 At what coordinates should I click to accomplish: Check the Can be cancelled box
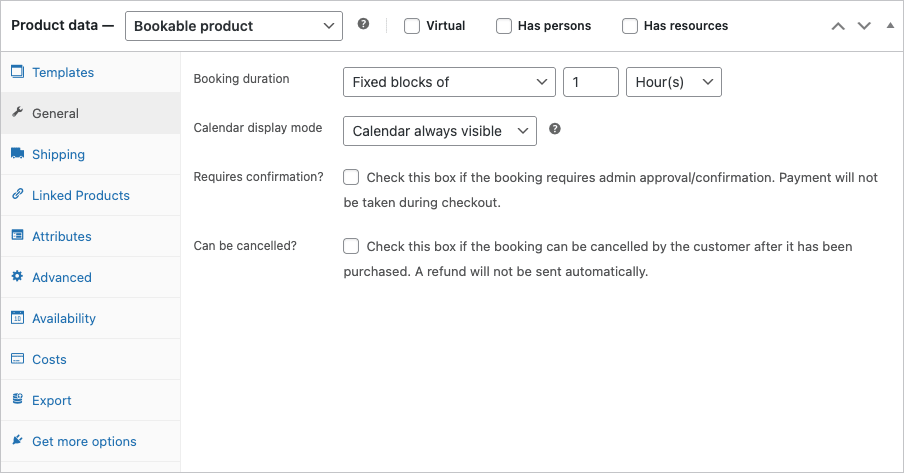click(351, 246)
